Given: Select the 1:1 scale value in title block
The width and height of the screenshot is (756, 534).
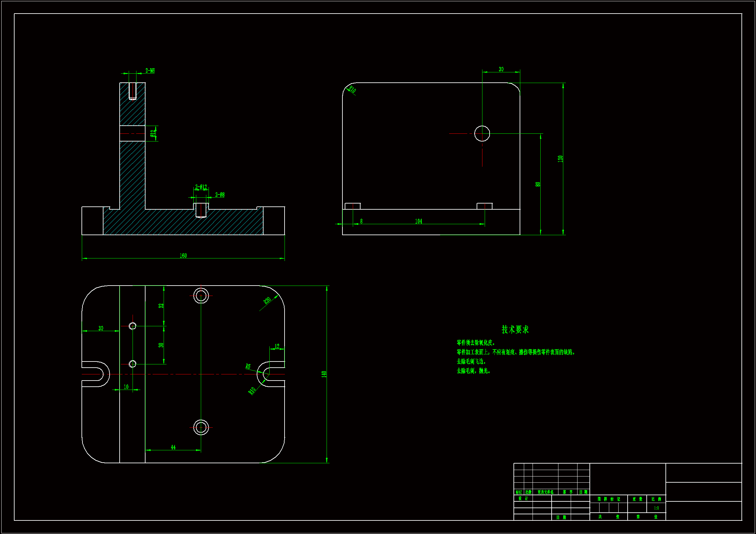Looking at the screenshot, I should tap(656, 508).
